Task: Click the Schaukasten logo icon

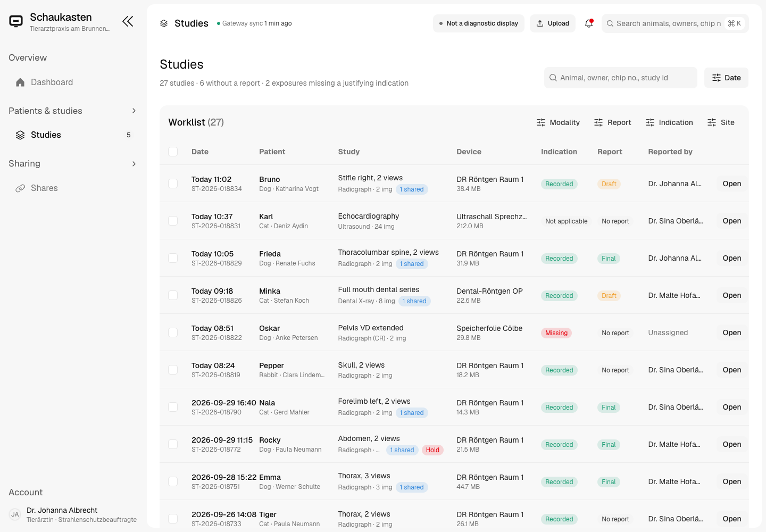Action: (x=16, y=21)
